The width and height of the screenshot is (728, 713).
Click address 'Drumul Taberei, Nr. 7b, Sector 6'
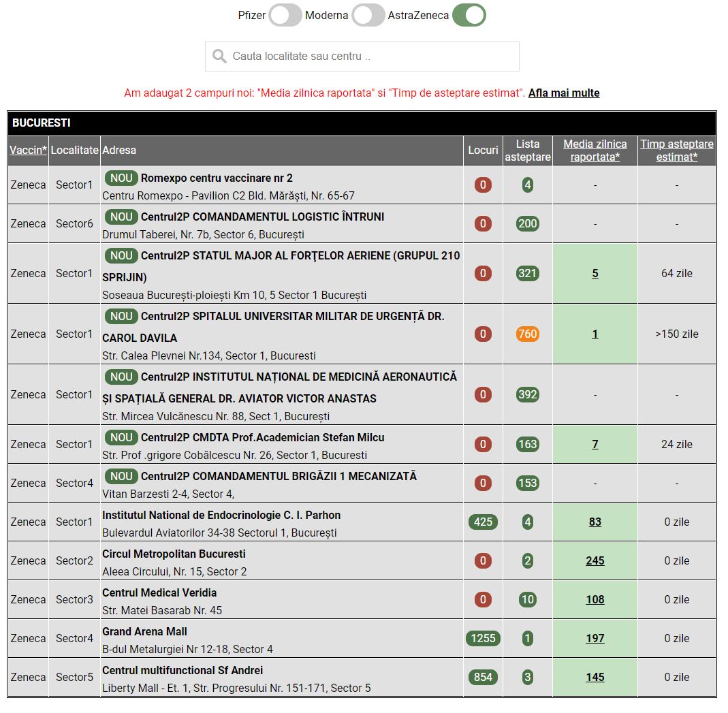tap(203, 235)
